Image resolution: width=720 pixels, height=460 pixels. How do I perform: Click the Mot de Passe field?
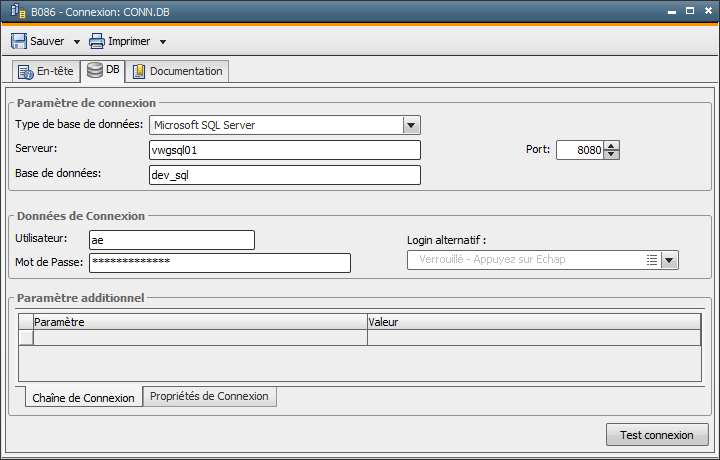pyautogui.click(x=220, y=263)
